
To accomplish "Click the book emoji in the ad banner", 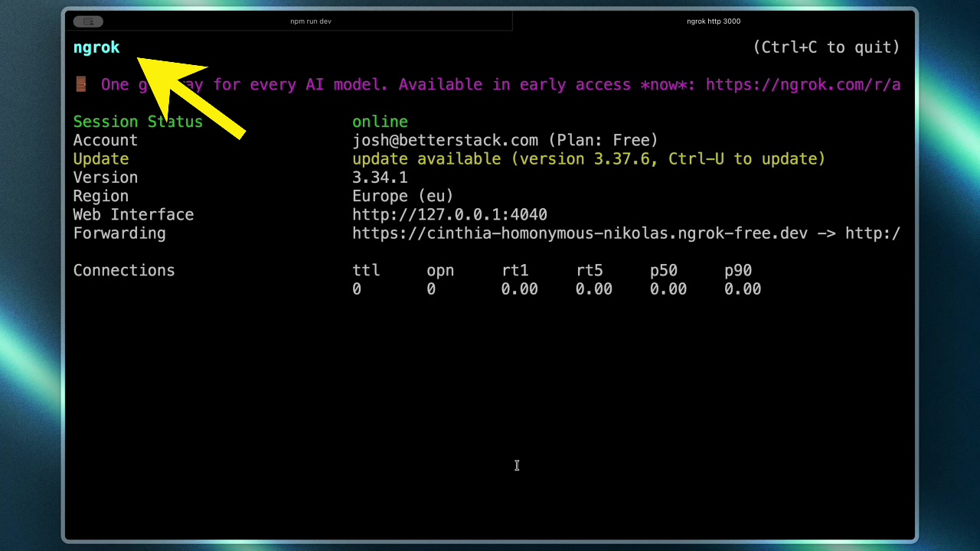I will coord(80,84).
